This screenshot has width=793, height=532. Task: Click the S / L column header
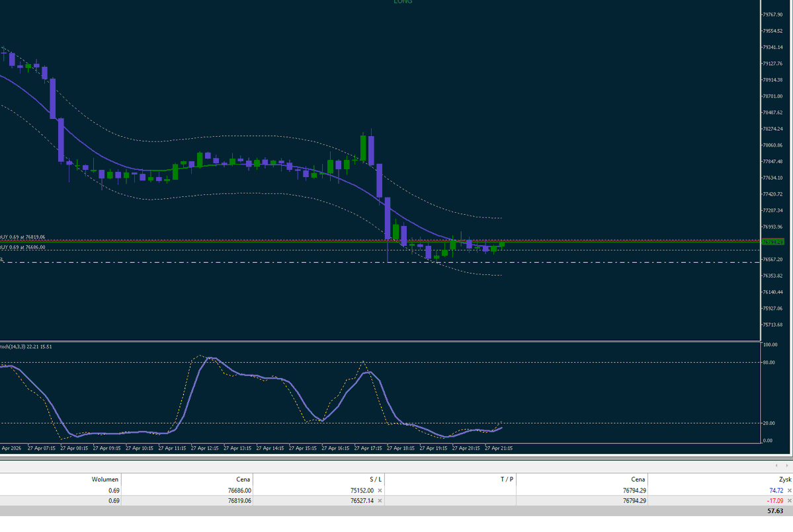click(375, 479)
